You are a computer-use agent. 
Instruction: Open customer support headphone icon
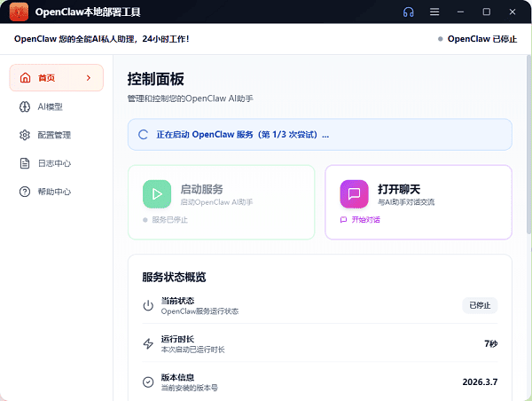408,12
